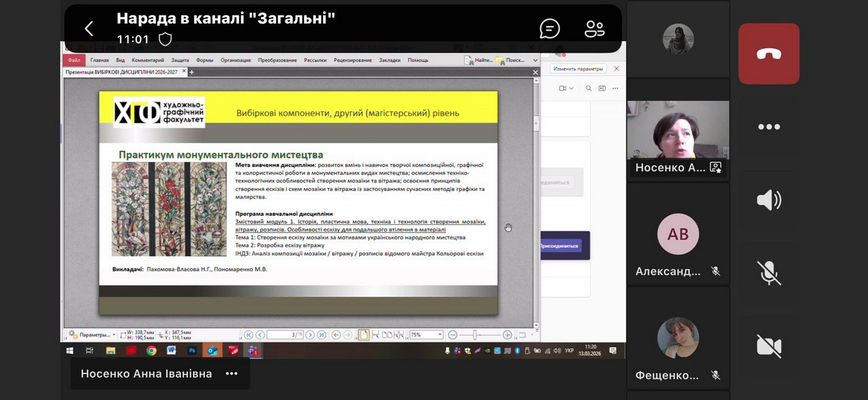Click the Поиск folder search tool
868x400 pixels.
(509, 60)
